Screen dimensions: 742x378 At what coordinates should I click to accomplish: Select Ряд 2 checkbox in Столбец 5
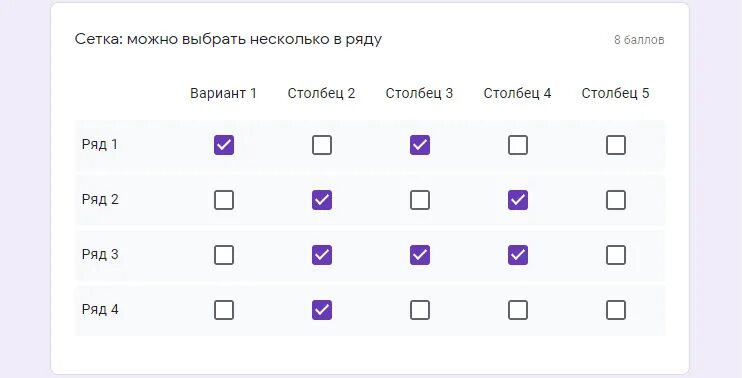616,200
